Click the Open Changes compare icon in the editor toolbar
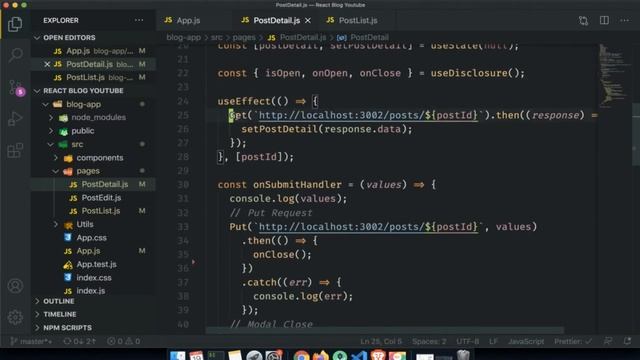Image resolution: width=640 pixels, height=360 pixels. 583,20
